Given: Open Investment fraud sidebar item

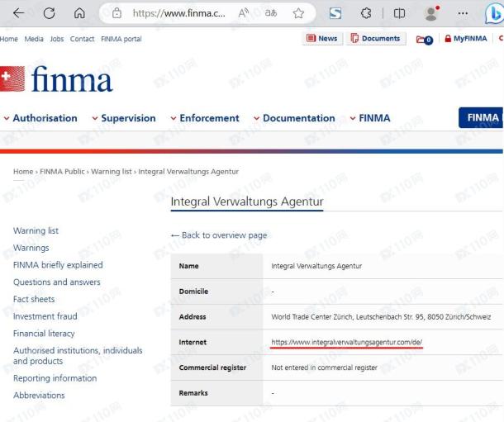Looking at the screenshot, I should point(45,316).
